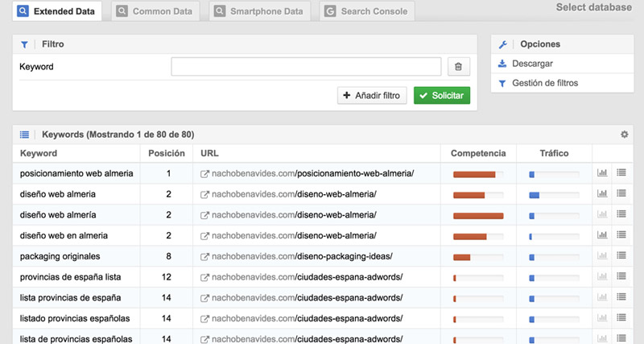Viewport: 644px width, 344px height.
Task: Open external link icon in diseño web almeria row
Action: tap(204, 194)
